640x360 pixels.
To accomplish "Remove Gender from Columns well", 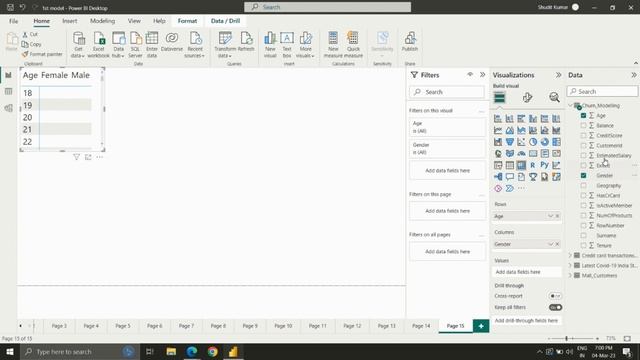I will click(558, 244).
